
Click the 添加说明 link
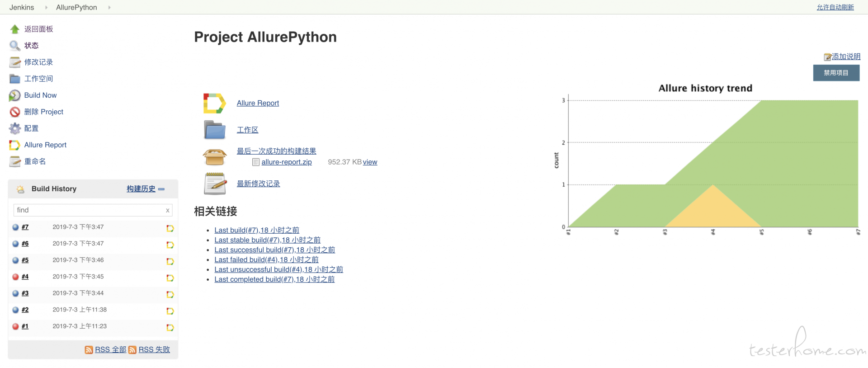pos(846,57)
